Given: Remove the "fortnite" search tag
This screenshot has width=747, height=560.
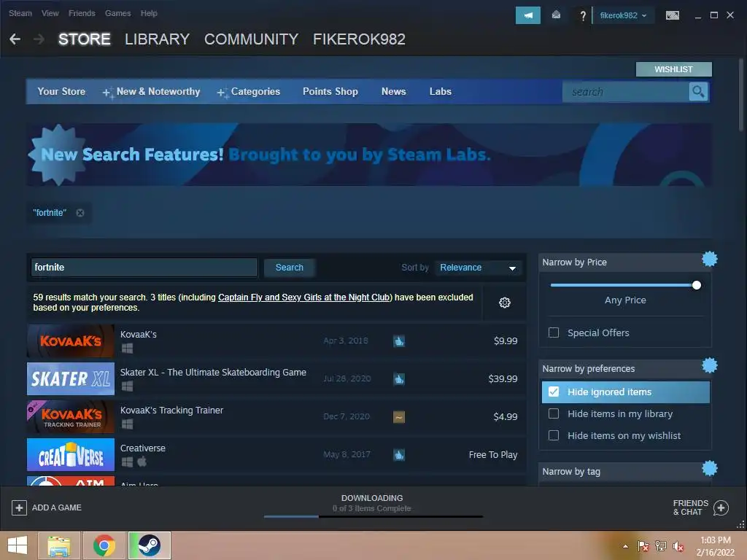Looking at the screenshot, I should coord(80,213).
